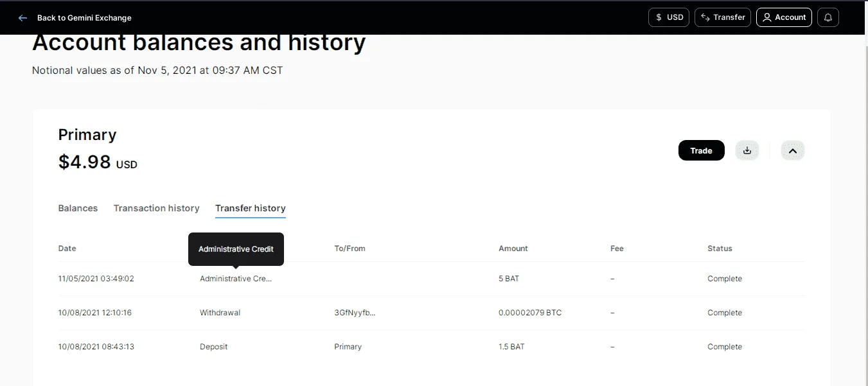868x386 pixels.
Task: Click Primary in the To/From column
Action: (348, 347)
